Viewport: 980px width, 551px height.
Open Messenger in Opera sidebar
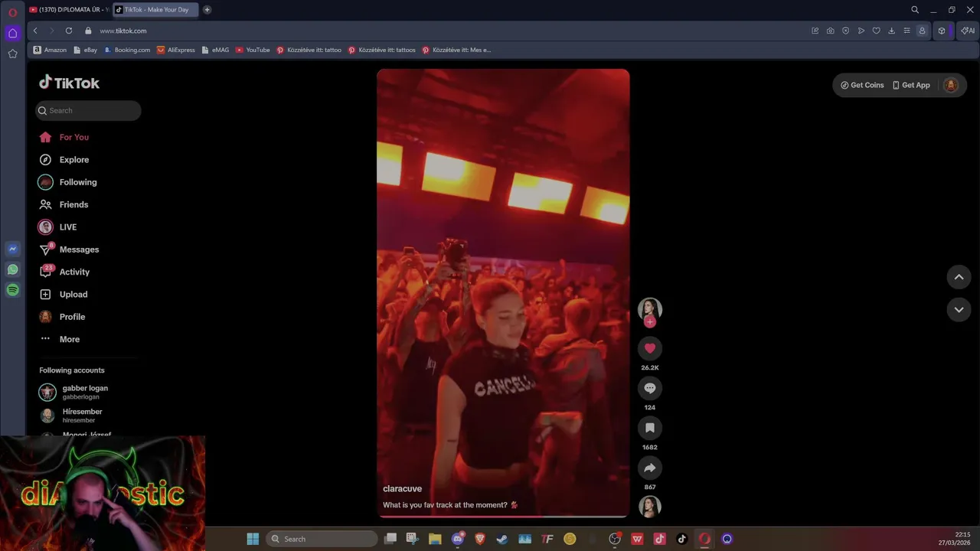click(x=12, y=249)
